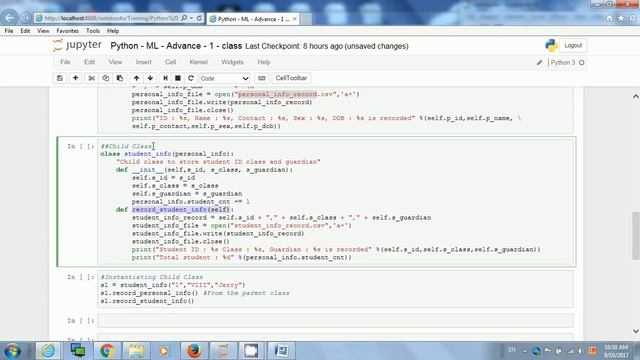
Task: Open the browser File menu
Action: [9, 31]
